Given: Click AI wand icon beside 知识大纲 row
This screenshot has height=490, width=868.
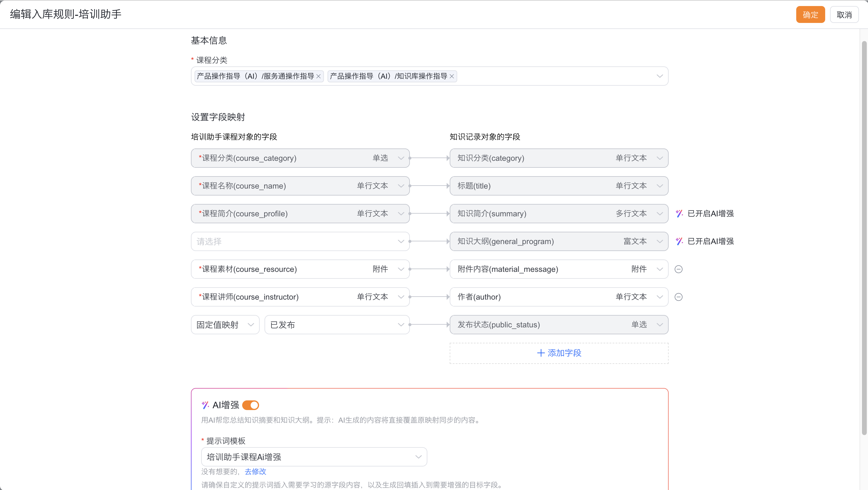Looking at the screenshot, I should click(x=679, y=241).
